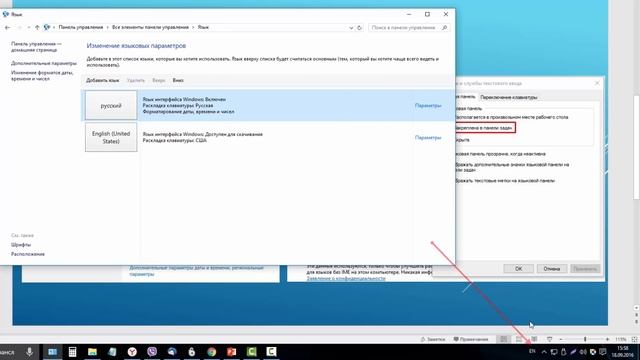Go to 'Панель управления — домашняя страница'
640x360 pixels.
coord(36,47)
